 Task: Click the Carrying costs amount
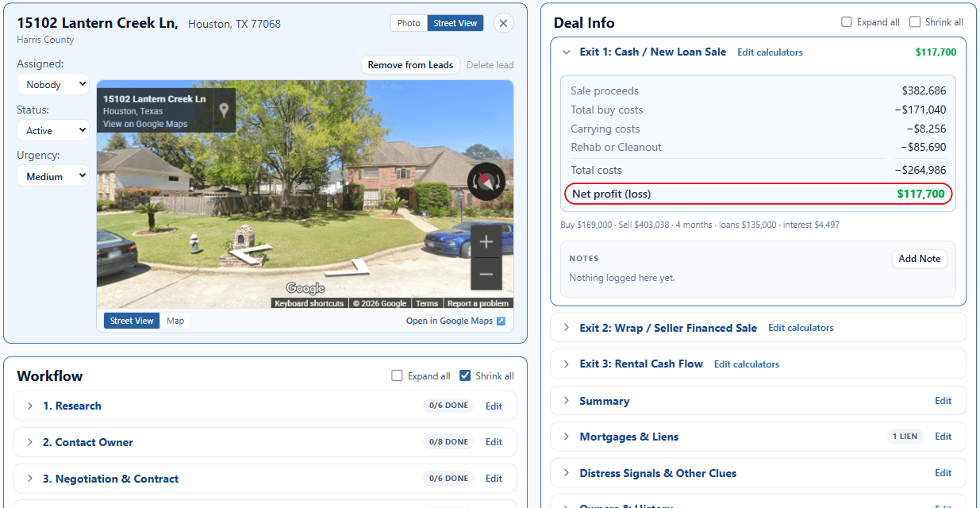click(x=926, y=129)
